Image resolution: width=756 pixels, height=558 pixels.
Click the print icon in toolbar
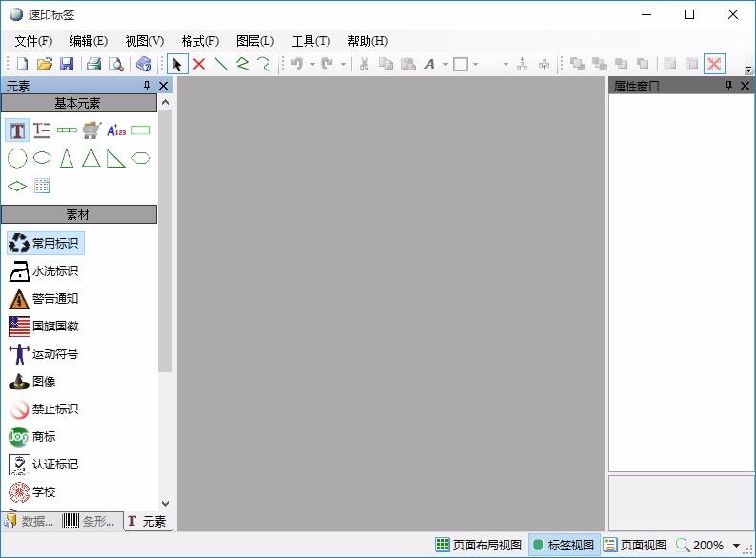point(93,64)
